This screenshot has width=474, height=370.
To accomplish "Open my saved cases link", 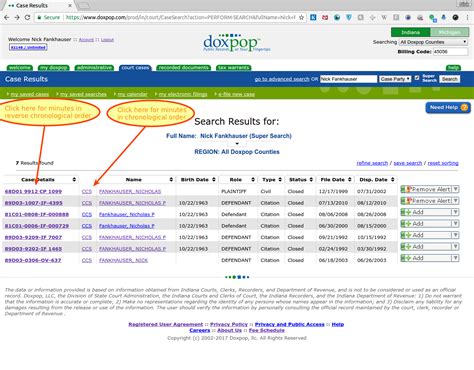I will click(30, 94).
